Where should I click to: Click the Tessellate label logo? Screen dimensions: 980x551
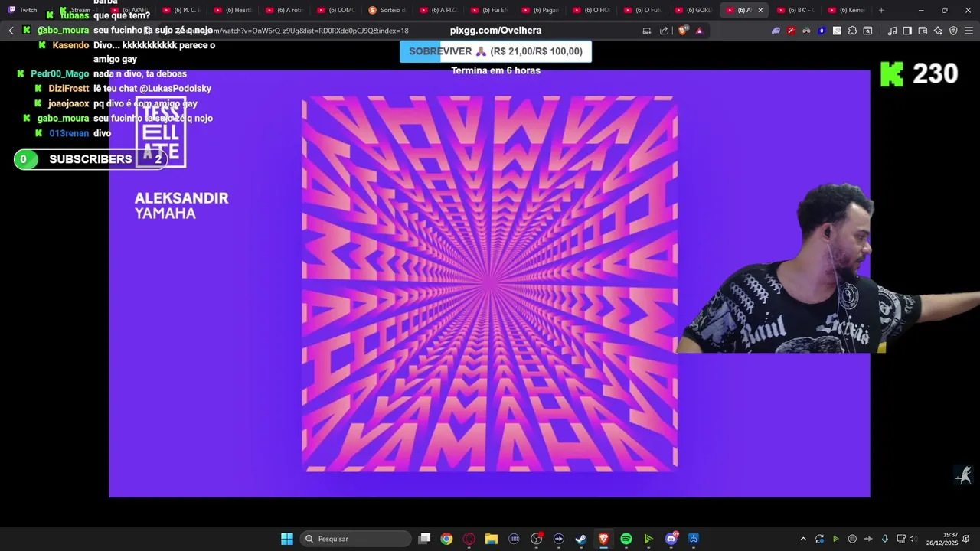tap(161, 132)
